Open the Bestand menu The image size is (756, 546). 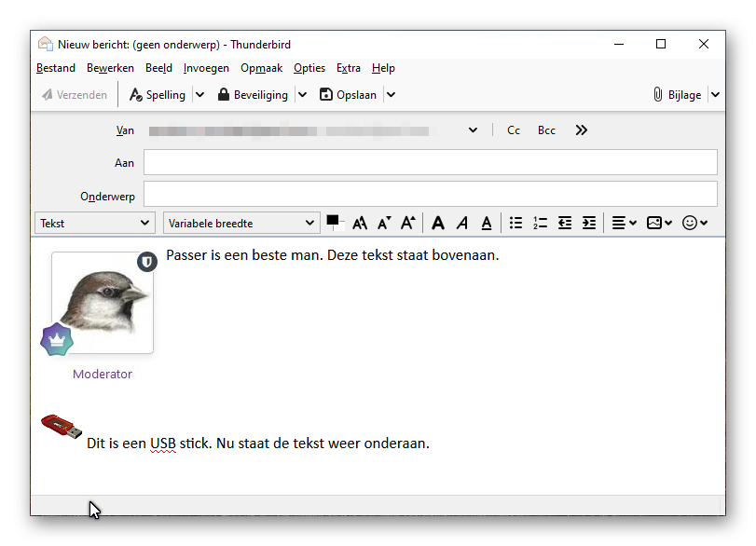56,68
